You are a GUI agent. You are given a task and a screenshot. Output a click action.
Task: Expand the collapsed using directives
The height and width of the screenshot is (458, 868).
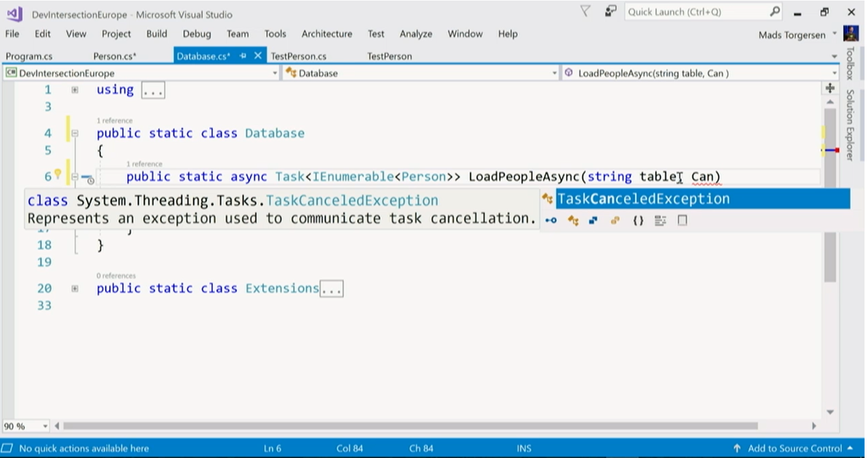(x=75, y=90)
